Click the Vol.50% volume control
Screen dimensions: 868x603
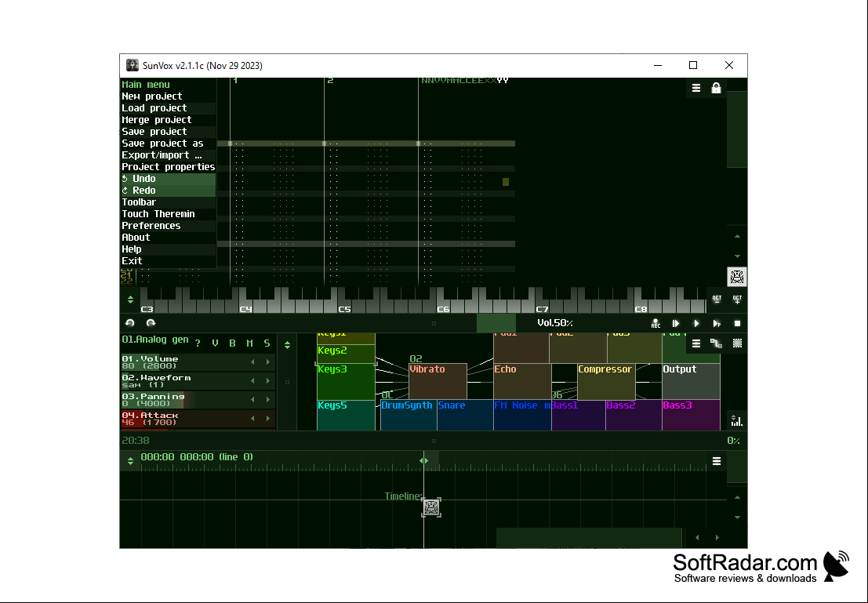pyautogui.click(x=554, y=323)
